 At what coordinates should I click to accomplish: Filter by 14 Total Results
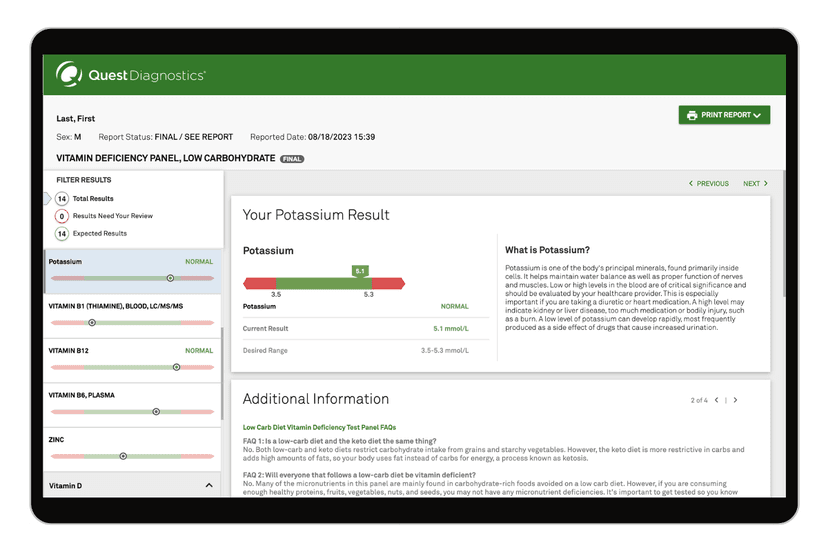84,199
